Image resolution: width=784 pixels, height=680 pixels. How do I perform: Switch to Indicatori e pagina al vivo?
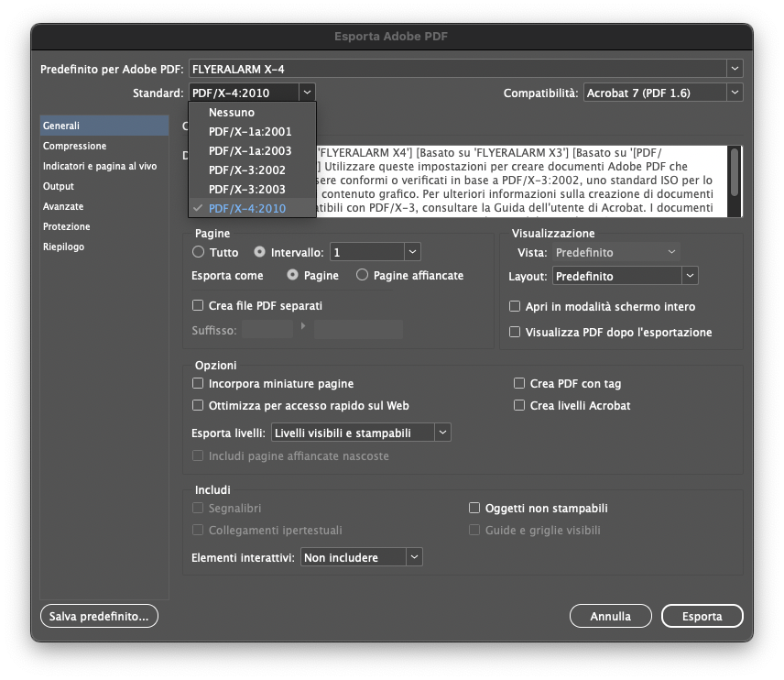99,166
